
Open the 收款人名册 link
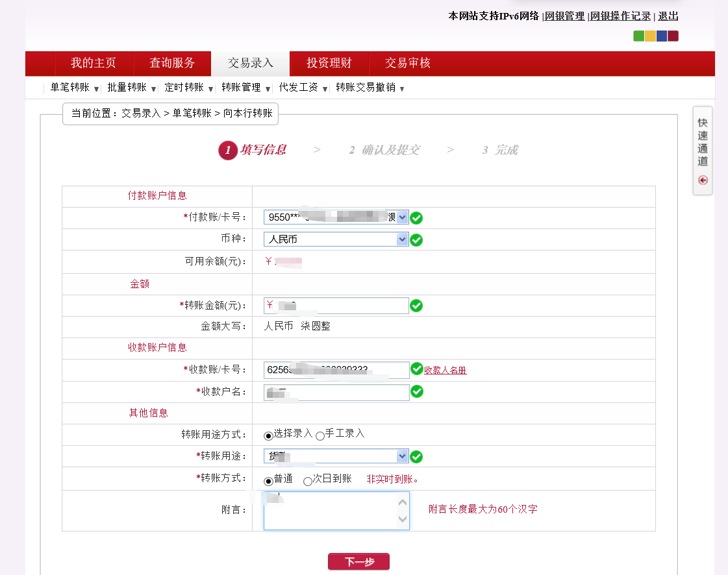tap(445, 371)
